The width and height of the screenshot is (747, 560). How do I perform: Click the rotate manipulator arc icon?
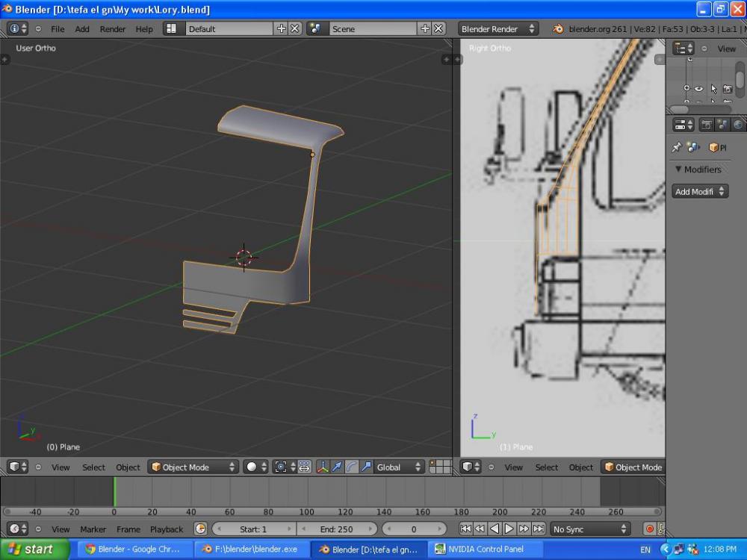(351, 467)
